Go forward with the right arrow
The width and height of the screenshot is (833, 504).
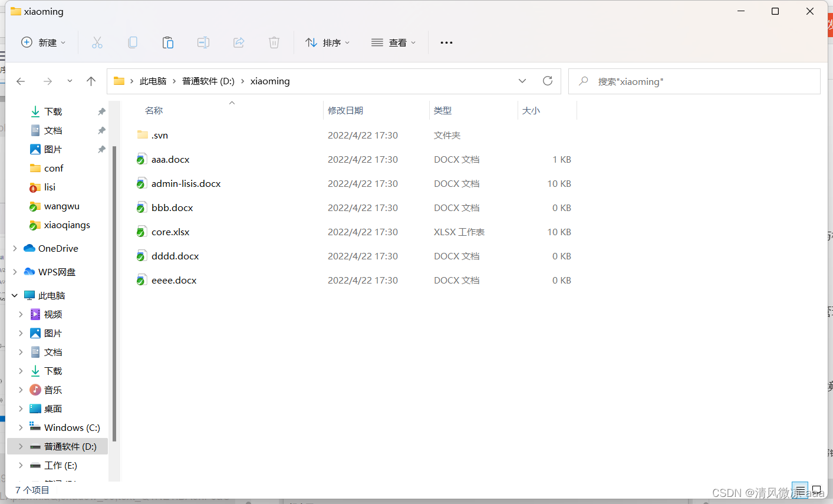tap(48, 81)
